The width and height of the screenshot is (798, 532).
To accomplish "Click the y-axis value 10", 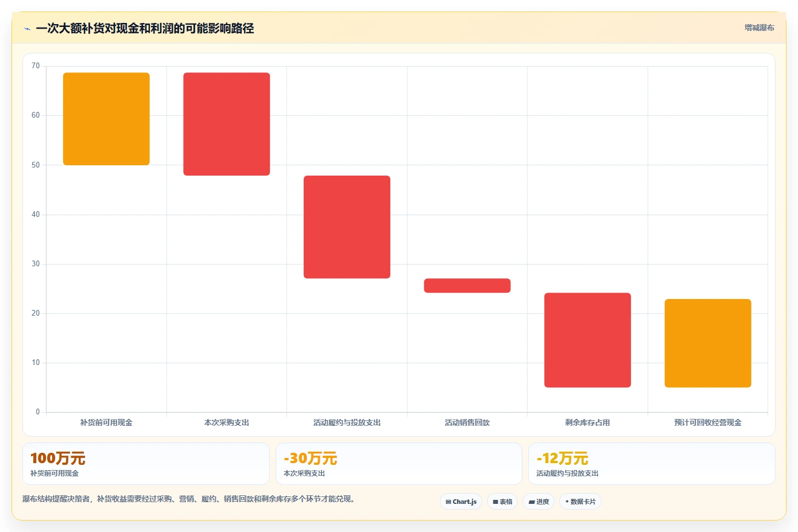I will click(36, 363).
